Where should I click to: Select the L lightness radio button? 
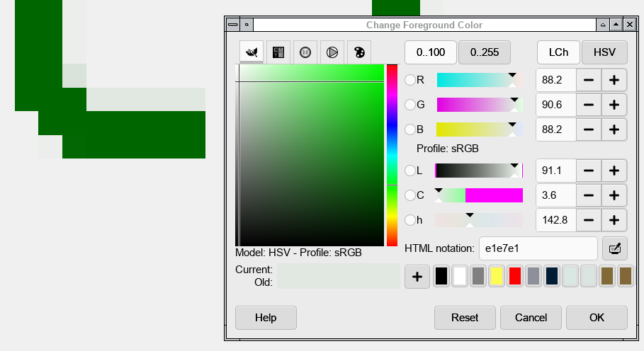(x=410, y=171)
